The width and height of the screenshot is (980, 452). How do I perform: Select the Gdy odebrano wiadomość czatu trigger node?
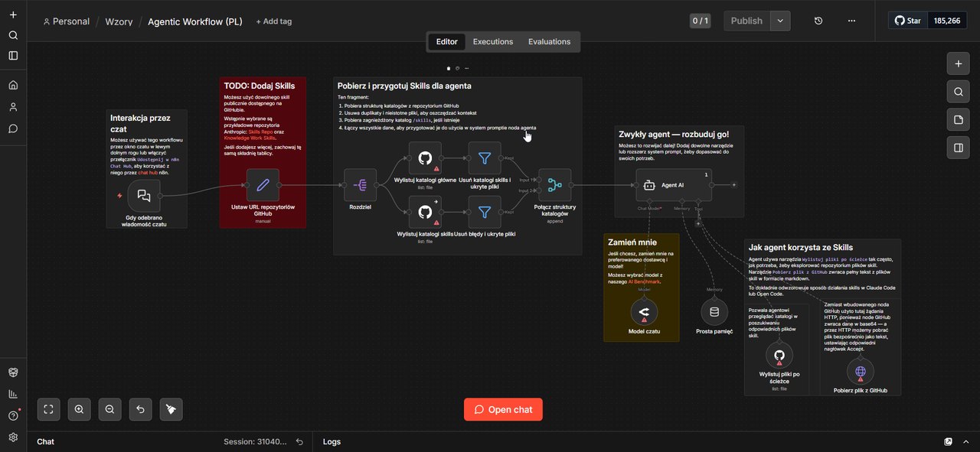click(144, 196)
